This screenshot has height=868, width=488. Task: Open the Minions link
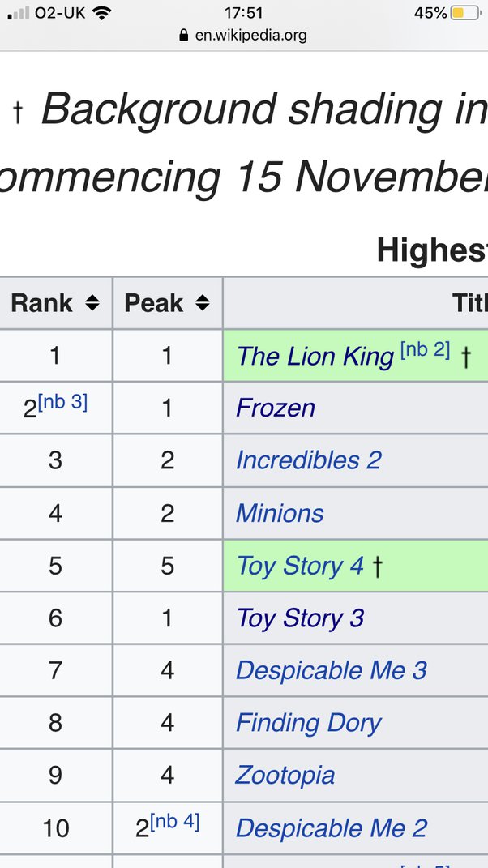pos(280,513)
